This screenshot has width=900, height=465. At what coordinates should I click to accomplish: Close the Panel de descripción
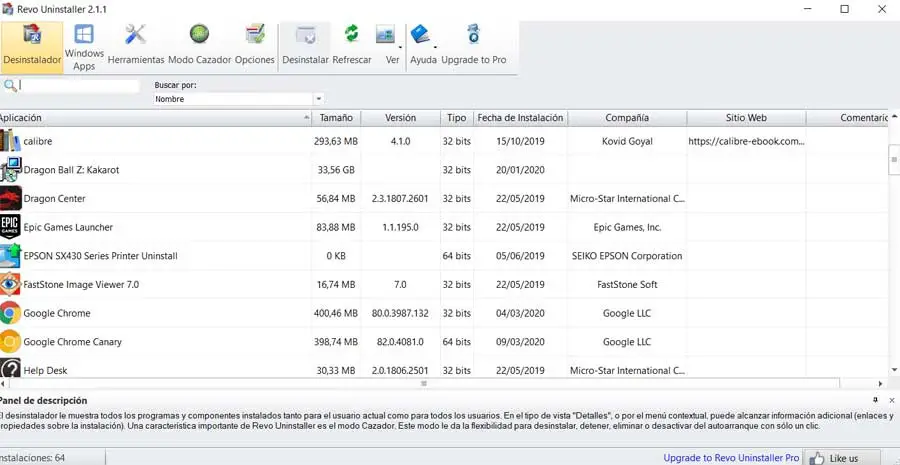(891, 400)
